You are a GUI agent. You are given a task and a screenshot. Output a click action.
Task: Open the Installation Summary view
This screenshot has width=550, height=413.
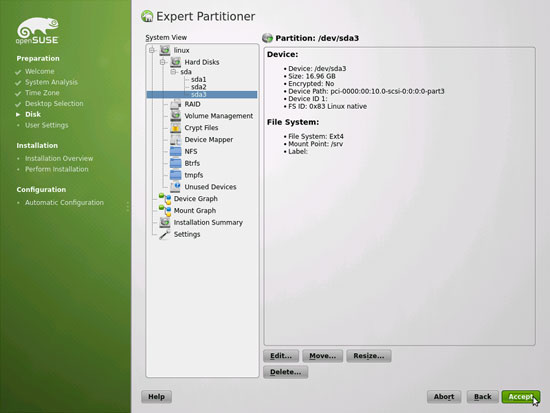tap(208, 222)
